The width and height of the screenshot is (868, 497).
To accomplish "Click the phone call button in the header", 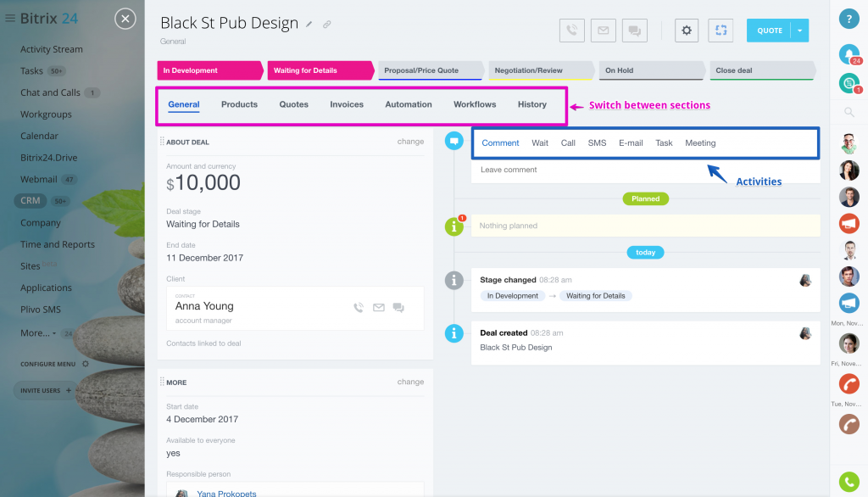I will tap(572, 31).
